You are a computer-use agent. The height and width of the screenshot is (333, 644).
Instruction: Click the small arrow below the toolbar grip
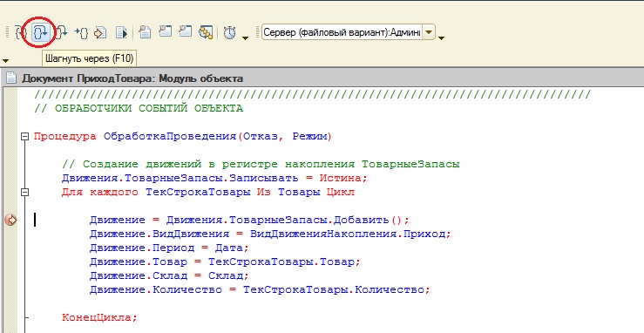click(5, 61)
